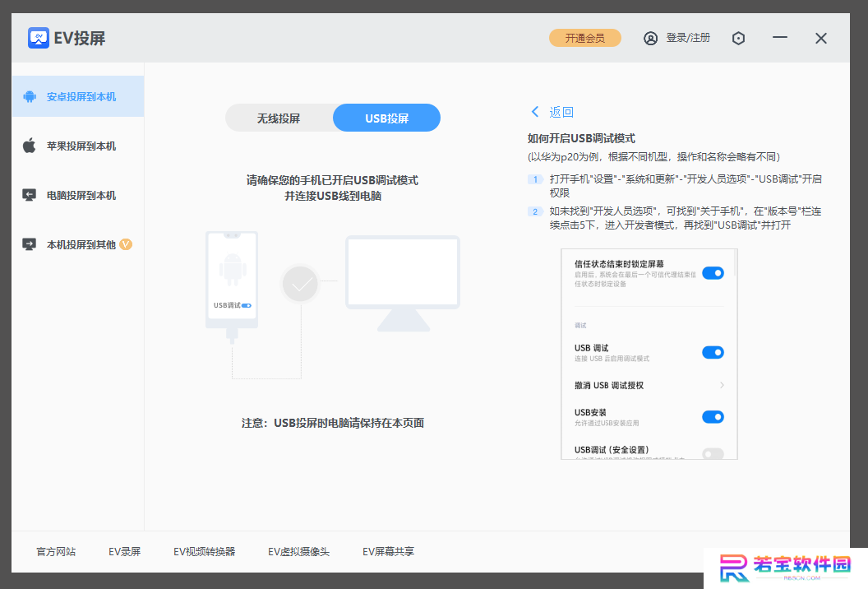Click the phone illustration with USB调试
868x589 pixels.
(x=232, y=286)
